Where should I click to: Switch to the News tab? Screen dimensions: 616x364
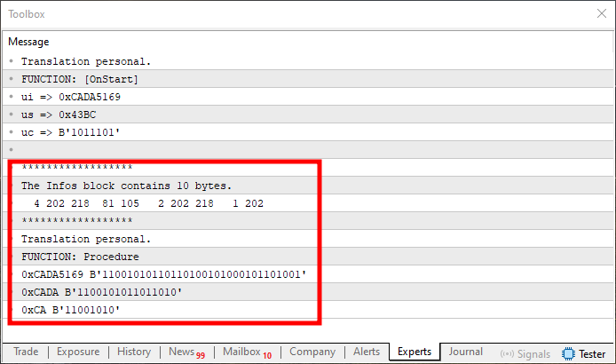186,352
